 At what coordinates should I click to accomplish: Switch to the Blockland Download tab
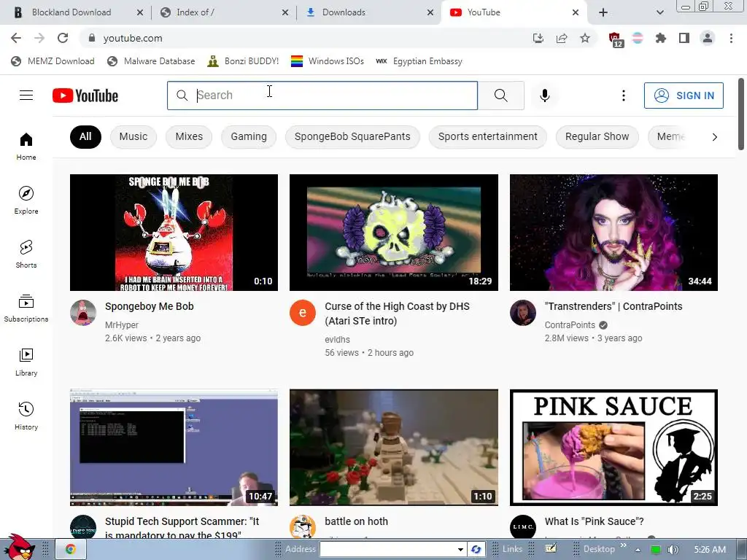pos(71,12)
